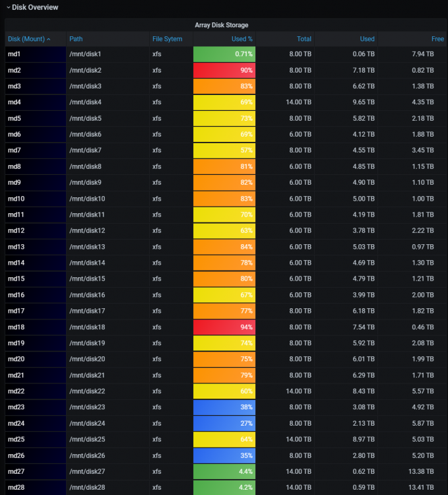Image resolution: width=448 pixels, height=495 pixels.
Task: Open the Array Disk Storage panel title
Action: pyautogui.click(x=222, y=25)
